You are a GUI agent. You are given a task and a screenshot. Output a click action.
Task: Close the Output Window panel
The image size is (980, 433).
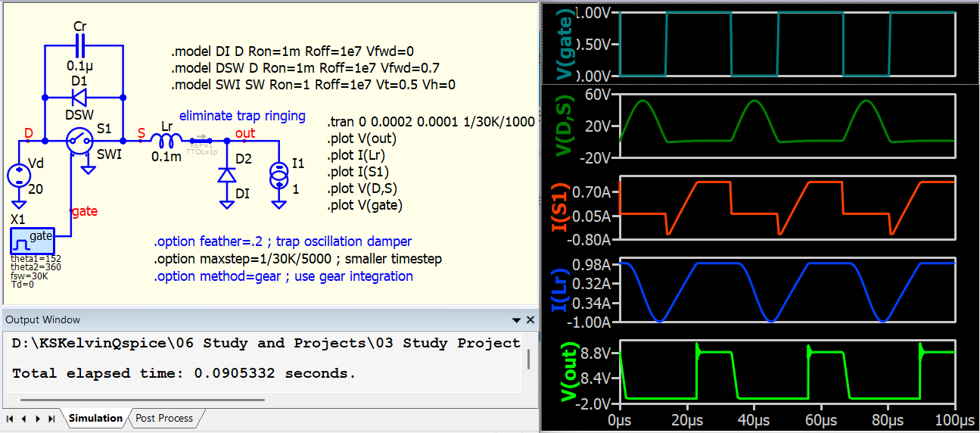[x=530, y=320]
